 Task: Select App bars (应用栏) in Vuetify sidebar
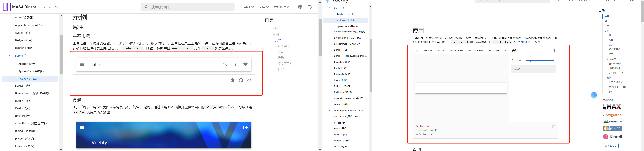point(346,14)
